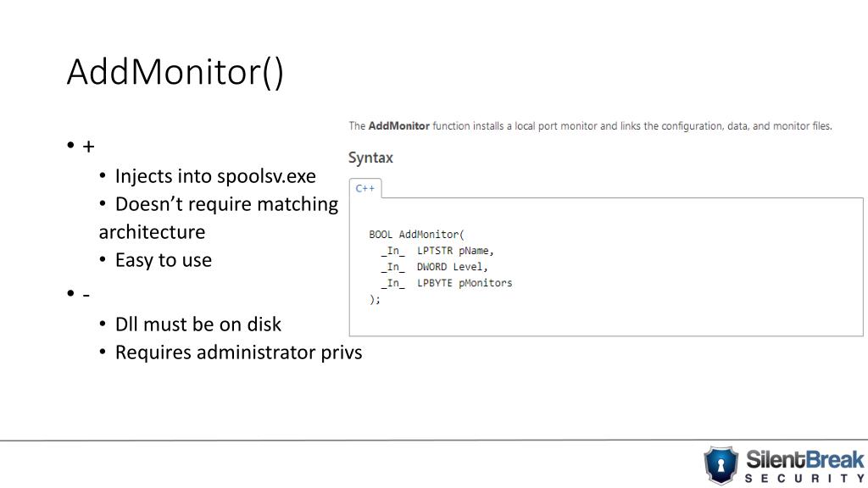Click the AddMonitor() slide title
The width and height of the screenshot is (868, 488).
click(x=175, y=72)
